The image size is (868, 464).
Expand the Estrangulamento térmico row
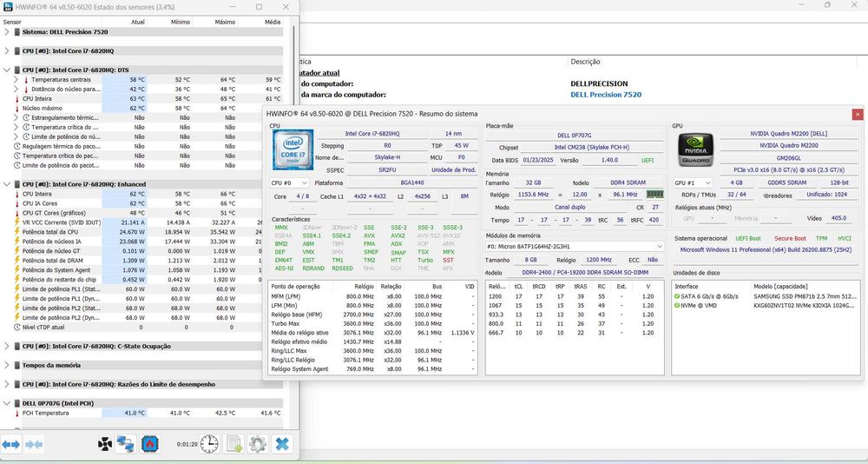[x=16, y=117]
